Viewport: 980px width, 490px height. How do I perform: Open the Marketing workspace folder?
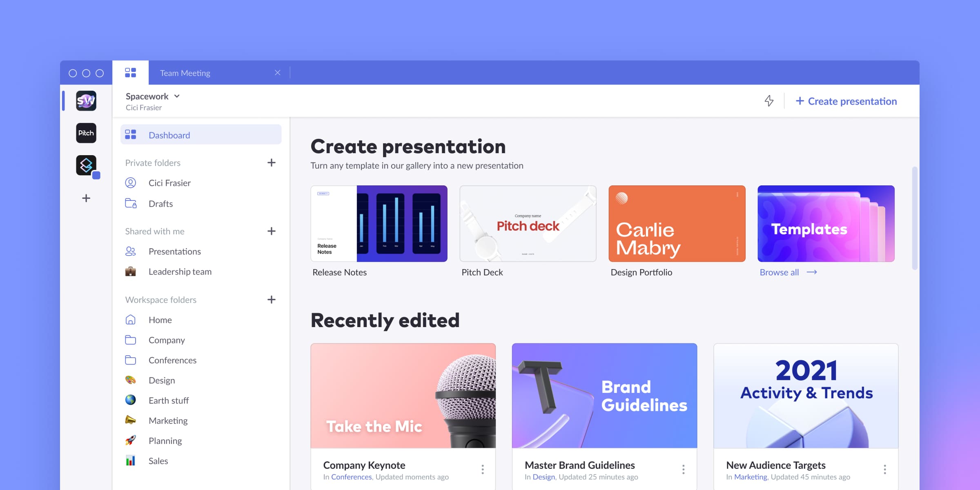tap(168, 421)
